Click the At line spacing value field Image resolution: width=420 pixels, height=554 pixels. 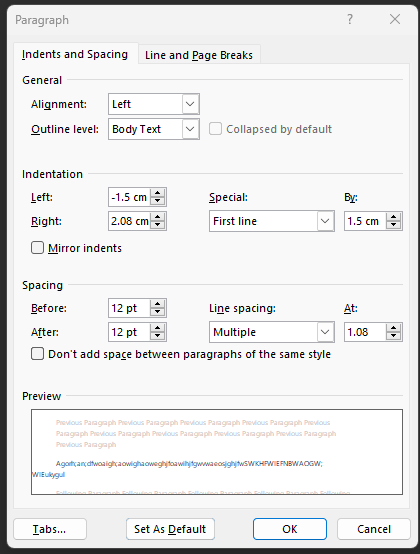point(365,332)
